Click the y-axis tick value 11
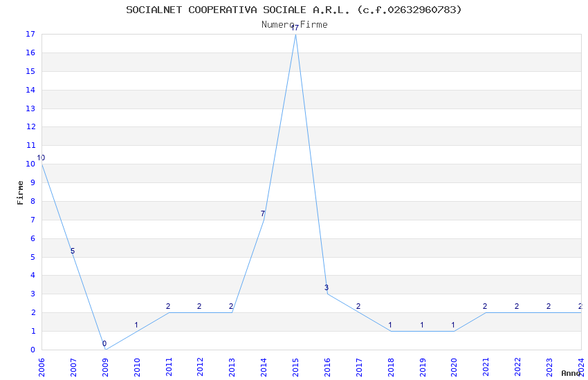The height and width of the screenshot is (380, 588). [30, 145]
